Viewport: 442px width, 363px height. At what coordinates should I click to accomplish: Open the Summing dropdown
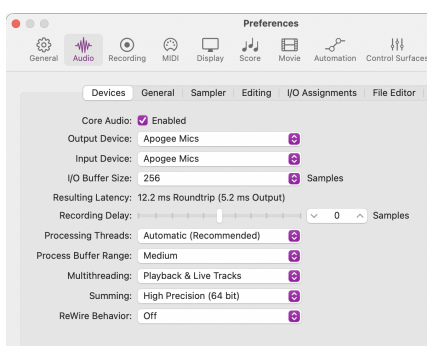click(x=219, y=296)
